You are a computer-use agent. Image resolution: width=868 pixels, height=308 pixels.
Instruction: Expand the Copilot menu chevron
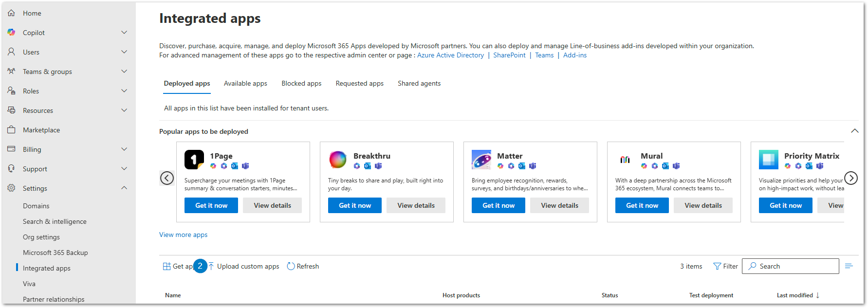click(124, 33)
